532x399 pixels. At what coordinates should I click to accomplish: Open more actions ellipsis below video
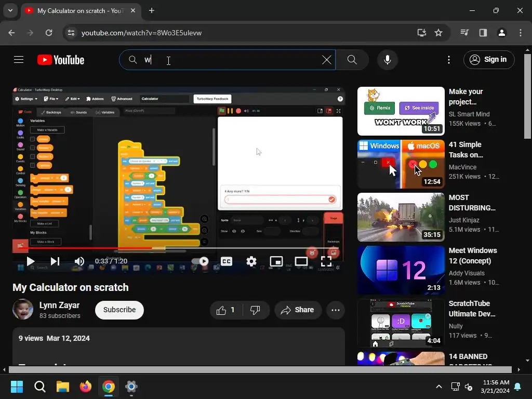pyautogui.click(x=336, y=310)
